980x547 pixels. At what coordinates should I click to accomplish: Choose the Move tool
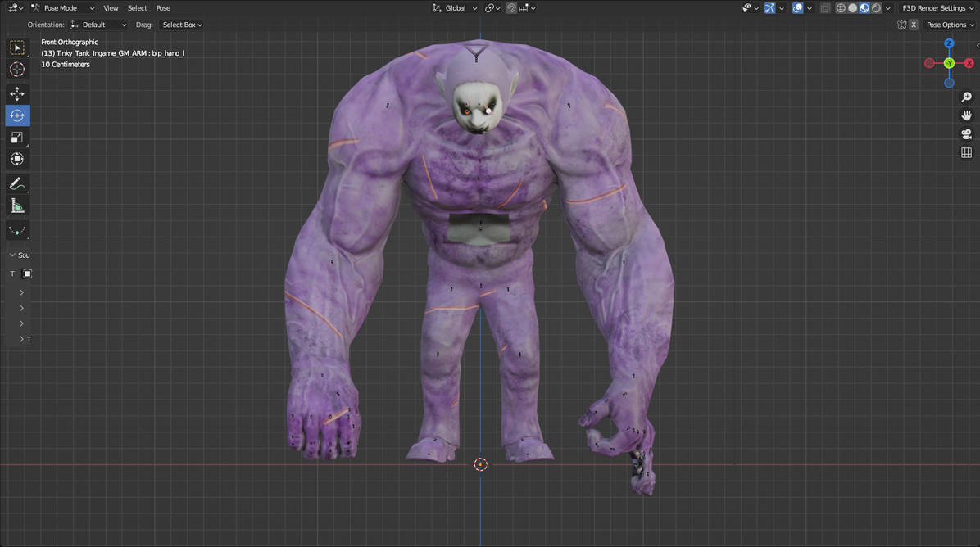click(x=17, y=93)
